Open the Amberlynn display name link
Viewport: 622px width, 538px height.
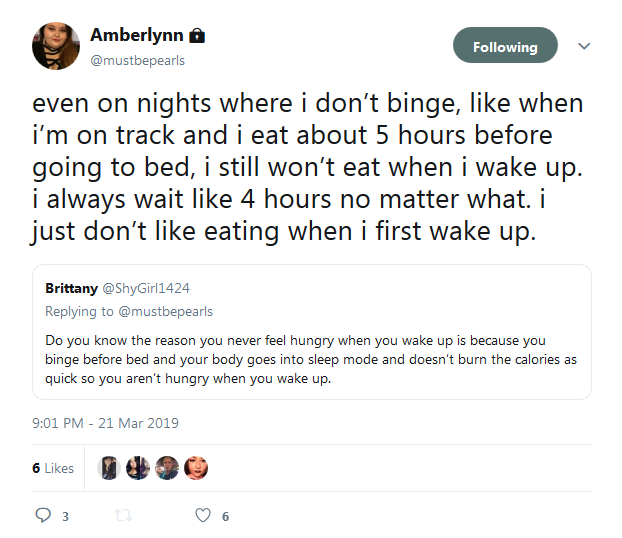[x=137, y=35]
